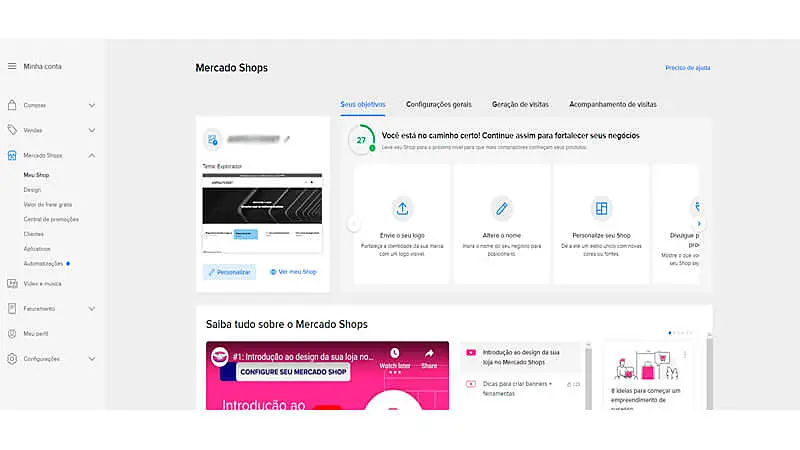Click the shop logo avatar icon
Screen dimensions: 800x450
click(x=213, y=139)
